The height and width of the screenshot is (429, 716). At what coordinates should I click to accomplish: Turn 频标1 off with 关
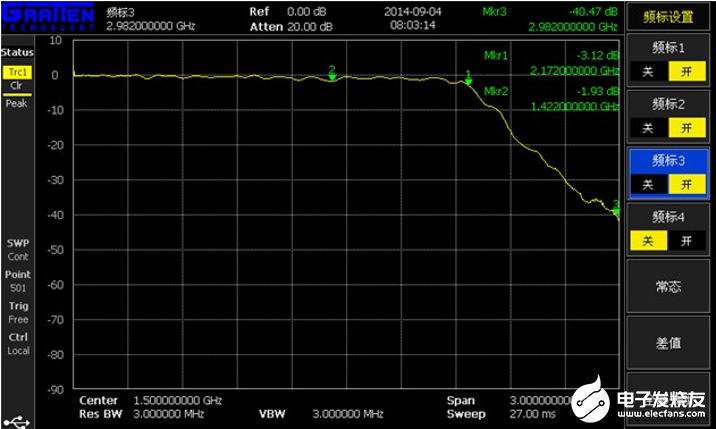point(648,72)
